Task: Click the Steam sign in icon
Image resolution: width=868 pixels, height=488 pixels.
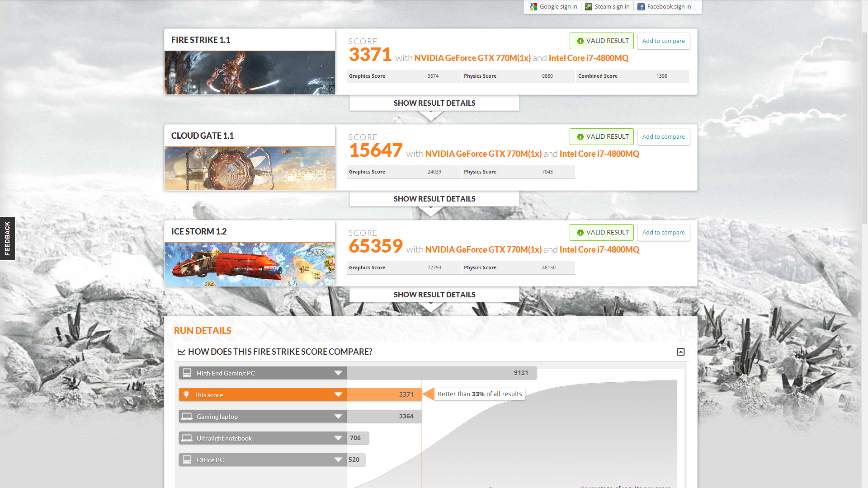Action: pyautogui.click(x=589, y=7)
